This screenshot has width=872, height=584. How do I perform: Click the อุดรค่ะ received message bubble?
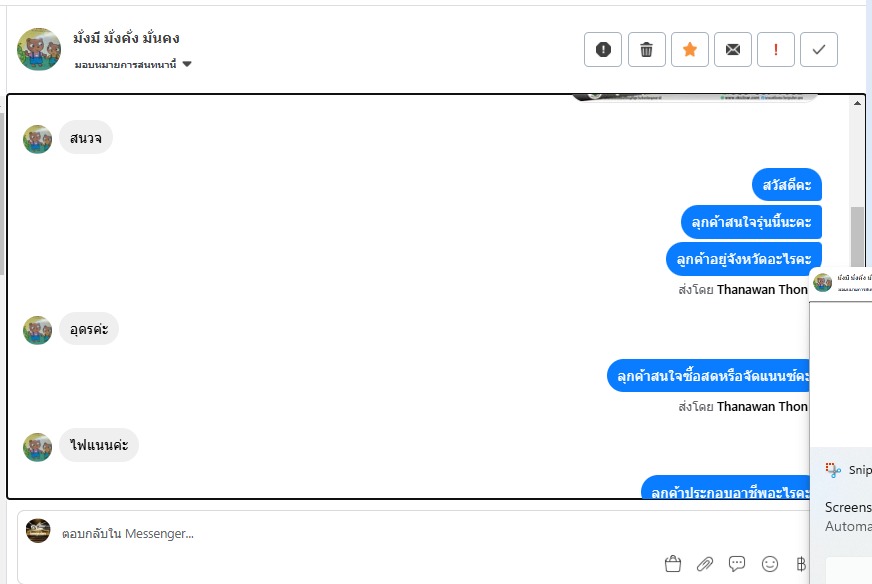click(89, 329)
